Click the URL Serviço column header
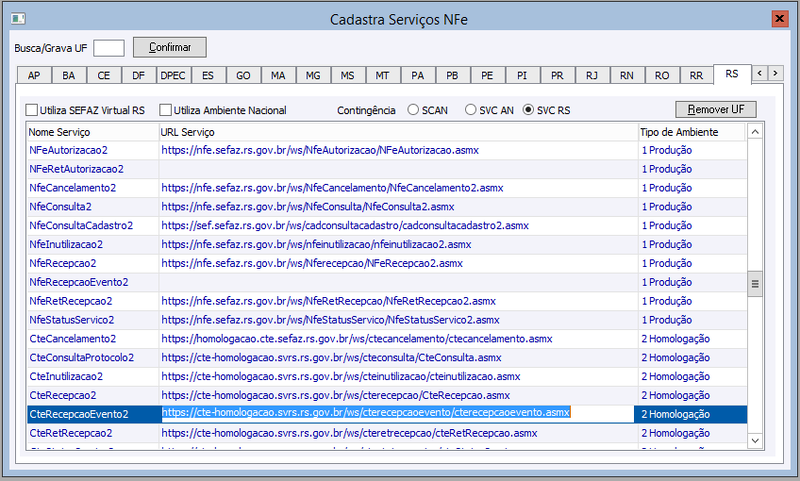800x481 pixels. point(398,132)
